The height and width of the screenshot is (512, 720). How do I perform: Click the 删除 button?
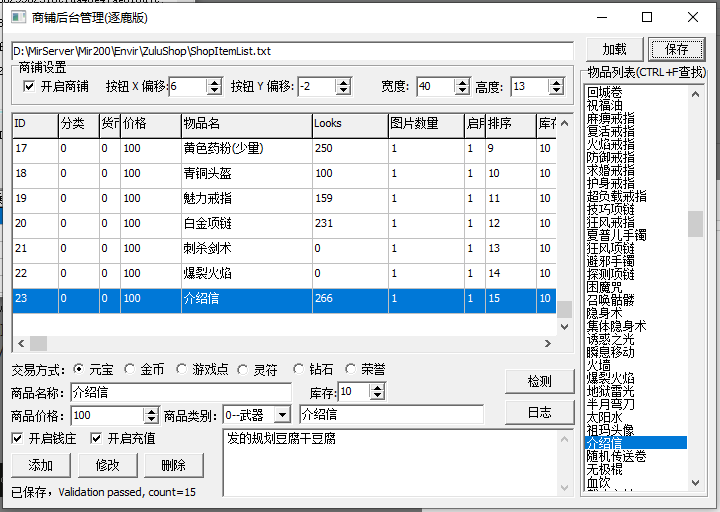174,465
